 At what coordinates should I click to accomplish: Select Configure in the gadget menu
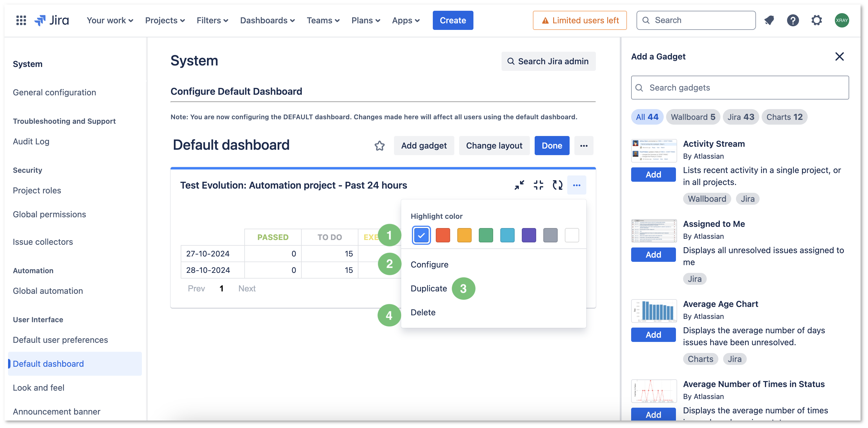[x=493, y=265]
